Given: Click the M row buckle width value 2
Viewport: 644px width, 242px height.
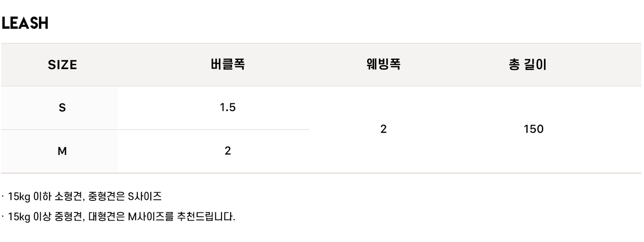Looking at the screenshot, I should coord(228,151).
